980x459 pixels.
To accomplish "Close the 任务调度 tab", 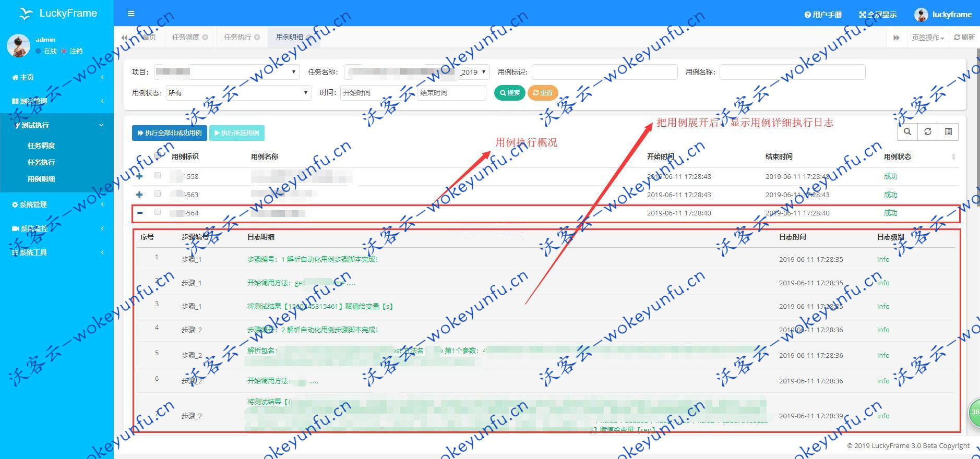I will (x=206, y=37).
